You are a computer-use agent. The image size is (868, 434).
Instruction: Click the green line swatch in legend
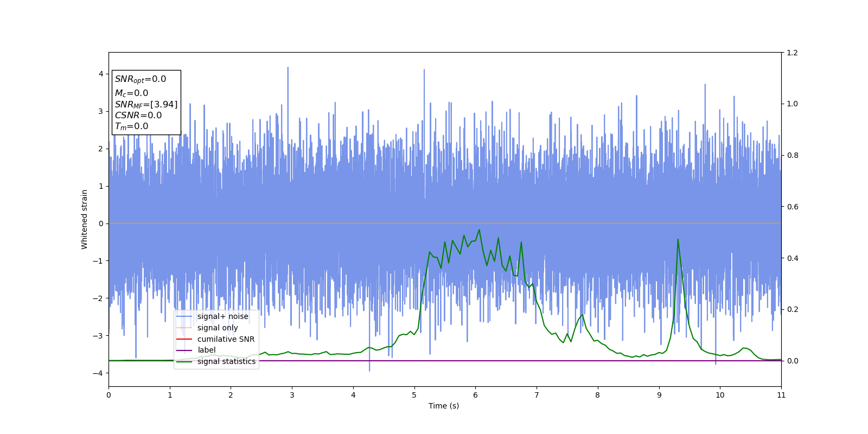click(x=184, y=361)
